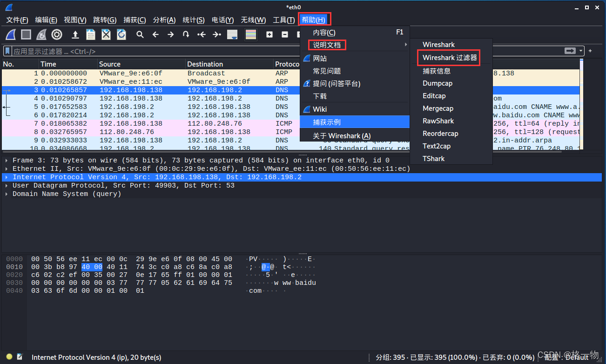Toggle auto-scroll during live capture
The image size is (606, 364).
[x=232, y=34]
